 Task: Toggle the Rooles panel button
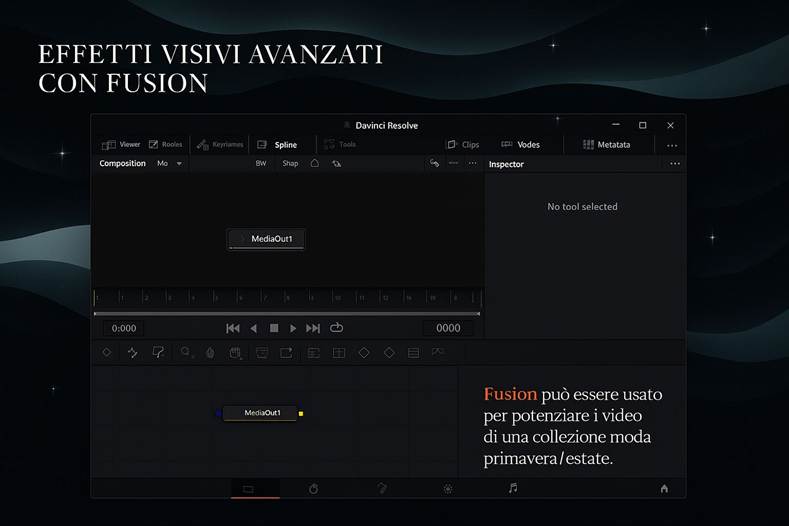tap(166, 144)
